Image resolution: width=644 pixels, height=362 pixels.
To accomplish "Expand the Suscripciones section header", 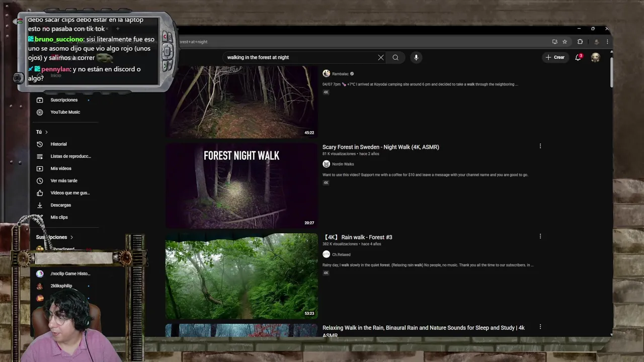I will coord(54,237).
